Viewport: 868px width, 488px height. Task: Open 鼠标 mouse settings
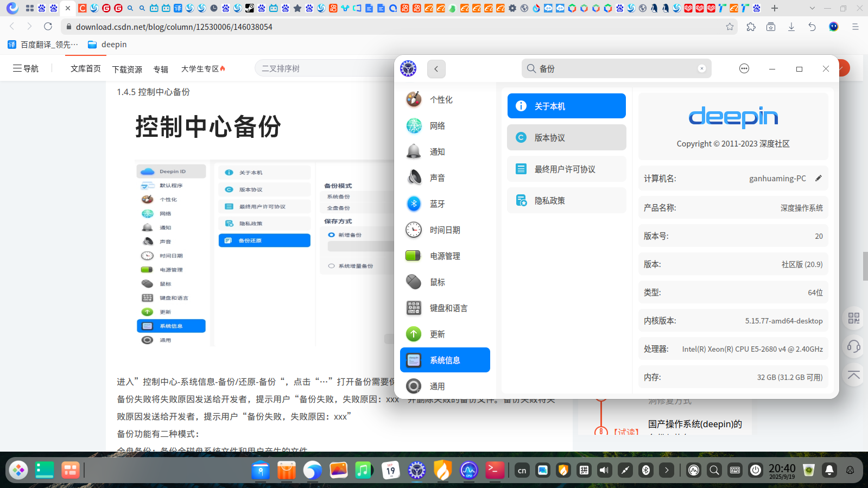tap(445, 282)
